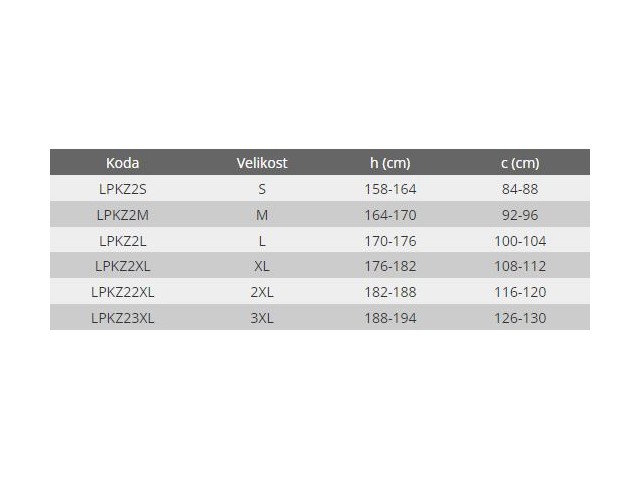Select code LPKZ2L in the table
Screen dimensions: 640x480
(122, 240)
